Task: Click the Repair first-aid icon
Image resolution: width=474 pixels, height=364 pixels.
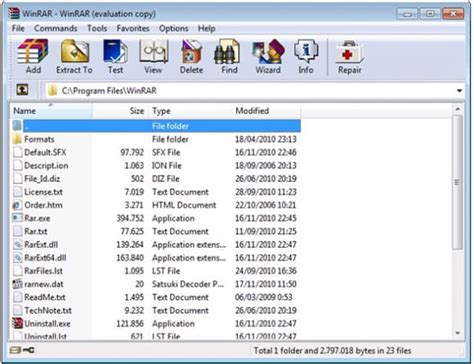Action: (349, 52)
